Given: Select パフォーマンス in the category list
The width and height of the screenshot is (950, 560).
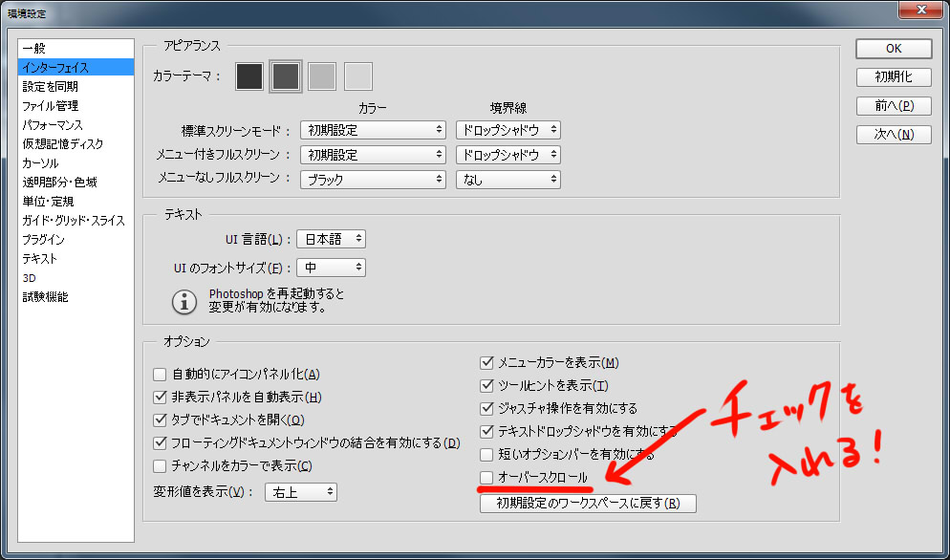Looking at the screenshot, I should pos(53,125).
